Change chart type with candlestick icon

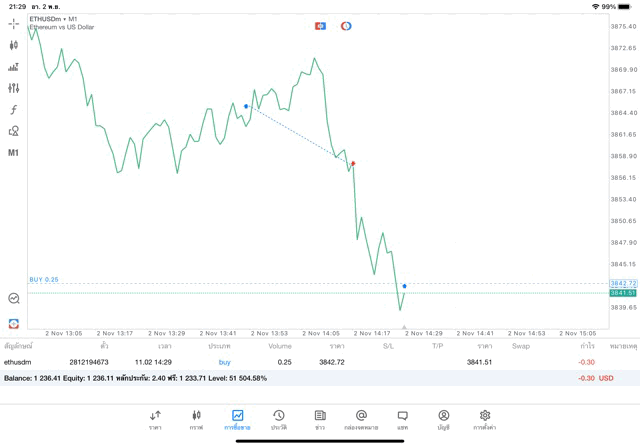[x=14, y=45]
